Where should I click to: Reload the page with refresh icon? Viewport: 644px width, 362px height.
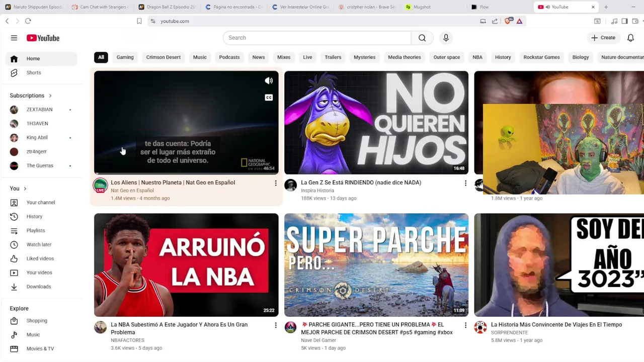(28, 21)
